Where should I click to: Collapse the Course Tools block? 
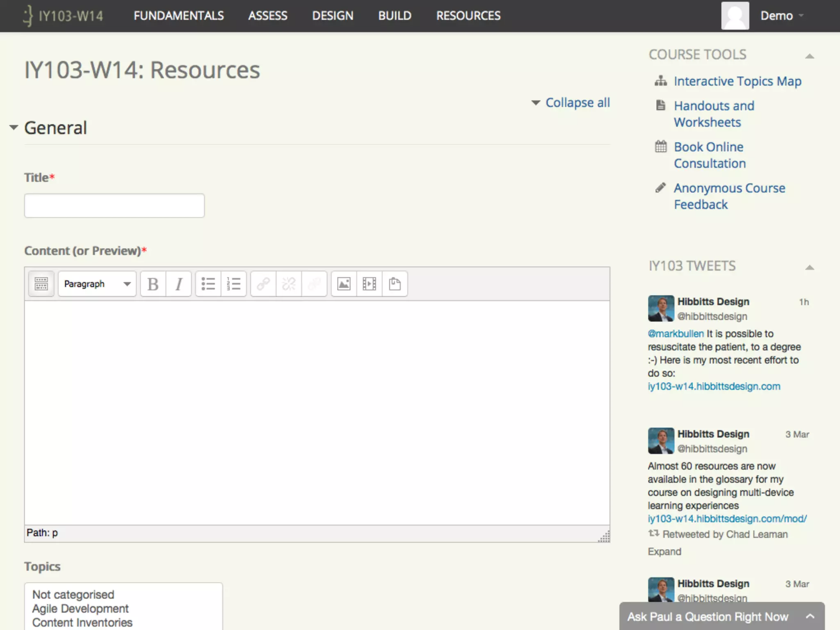(809, 56)
